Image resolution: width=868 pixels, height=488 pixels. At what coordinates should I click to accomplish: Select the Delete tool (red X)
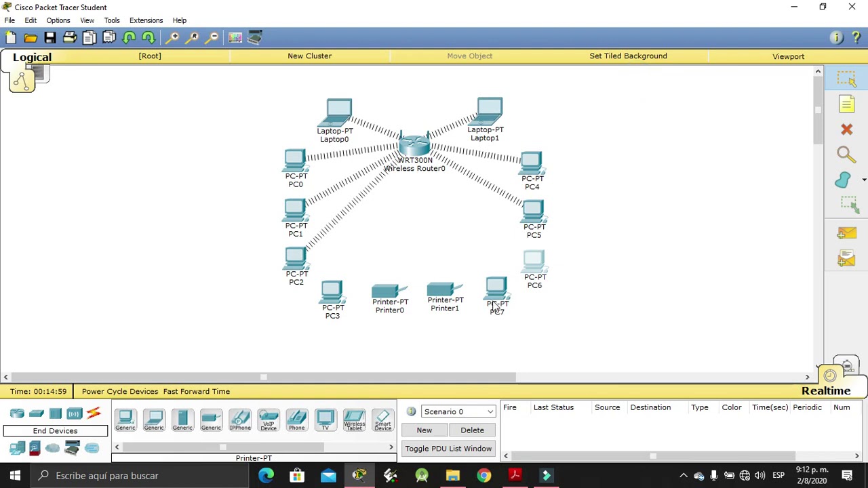click(x=846, y=129)
